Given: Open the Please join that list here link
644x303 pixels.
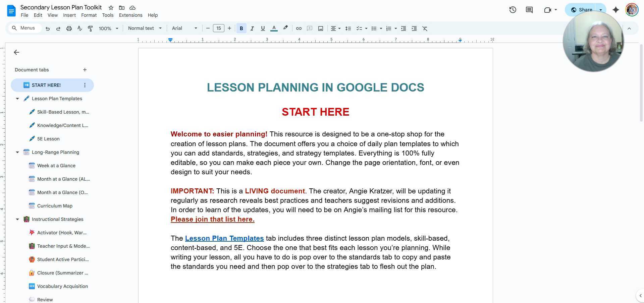Looking at the screenshot, I should tap(212, 219).
